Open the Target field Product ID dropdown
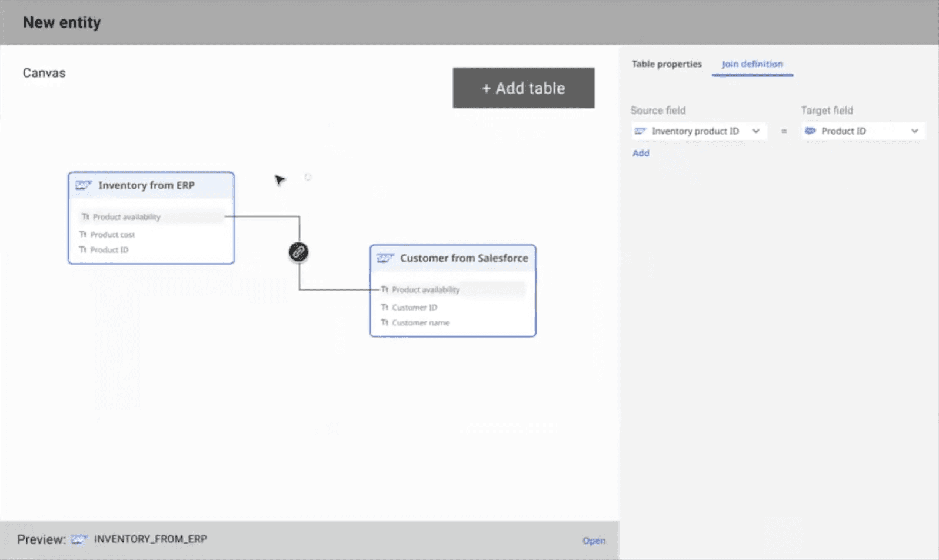 [x=863, y=131]
